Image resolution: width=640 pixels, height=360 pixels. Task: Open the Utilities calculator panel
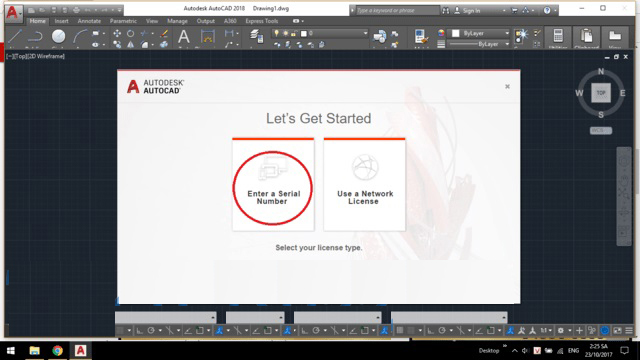click(558, 36)
